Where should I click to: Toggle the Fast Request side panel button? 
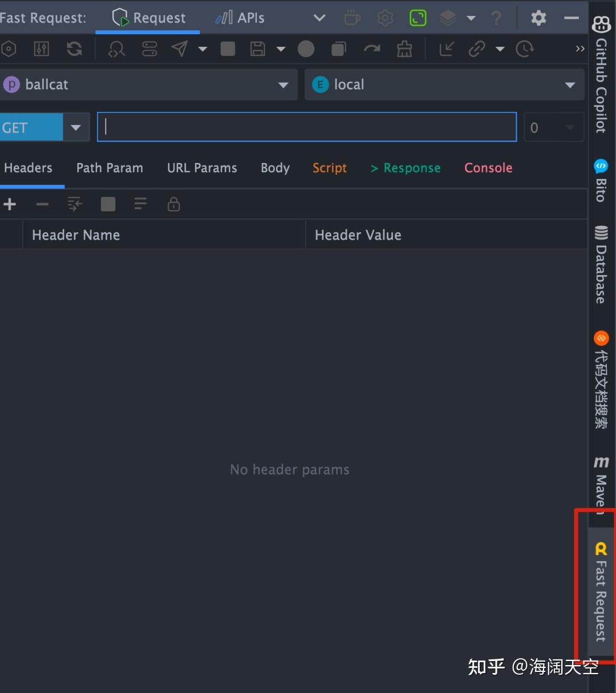(601, 592)
